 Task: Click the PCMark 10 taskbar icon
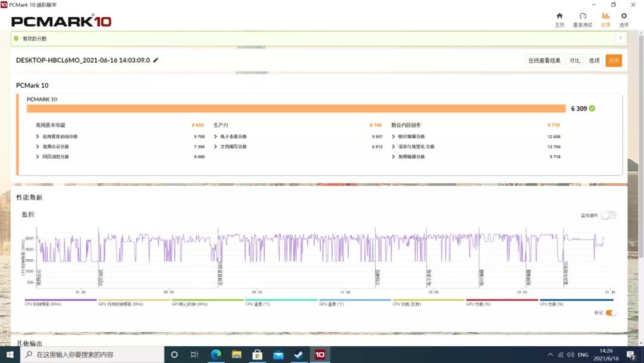[x=320, y=355]
